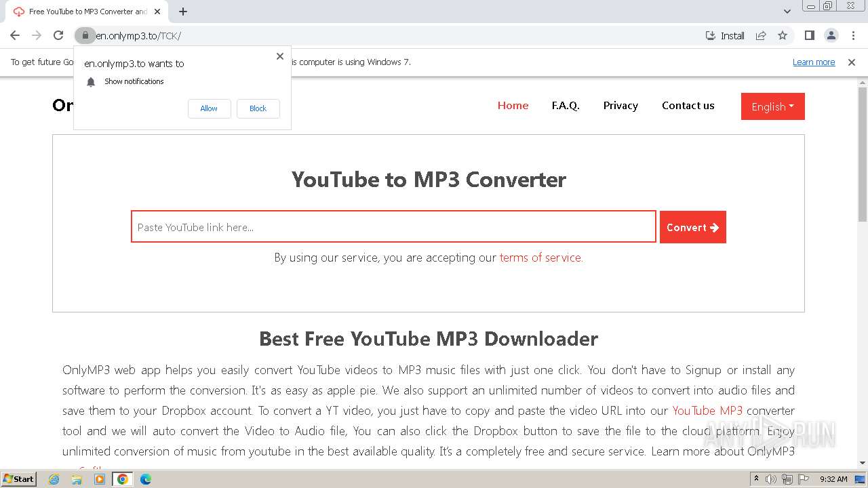This screenshot has width=868, height=488.
Task: Click the Convert button
Action: pos(692,227)
